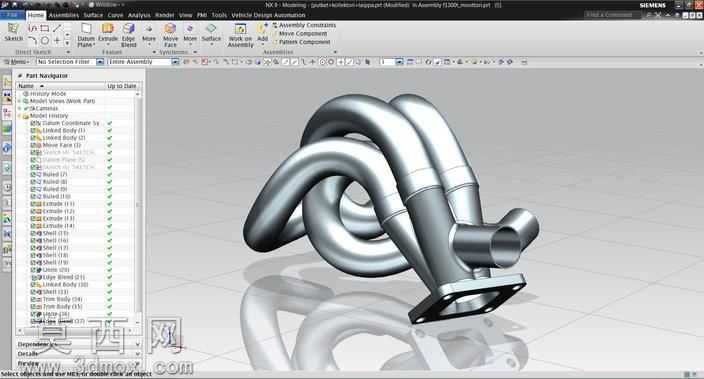Toggle checkbox for Move Face (3)
Image resolution: width=704 pixels, height=379 pixels.
(32, 145)
